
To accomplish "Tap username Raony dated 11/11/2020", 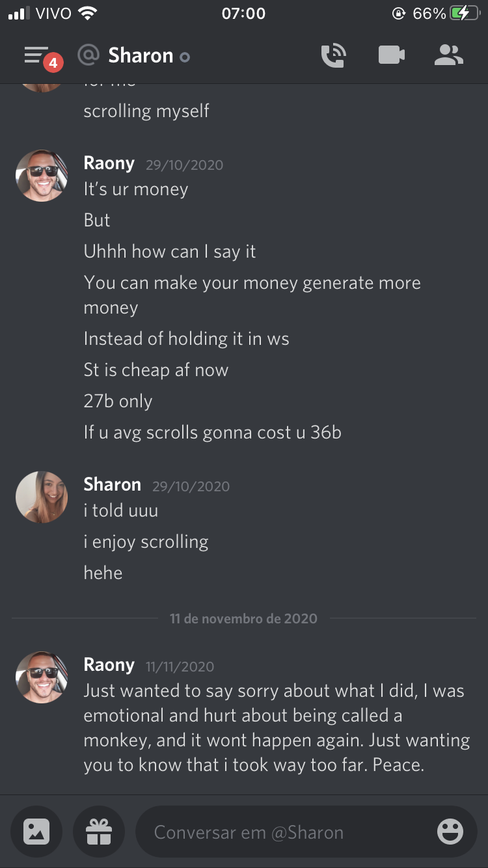I will pos(109,664).
